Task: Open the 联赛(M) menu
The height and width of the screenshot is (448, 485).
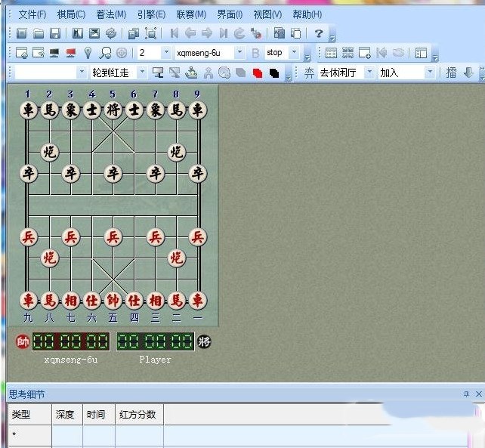Action: [191, 14]
